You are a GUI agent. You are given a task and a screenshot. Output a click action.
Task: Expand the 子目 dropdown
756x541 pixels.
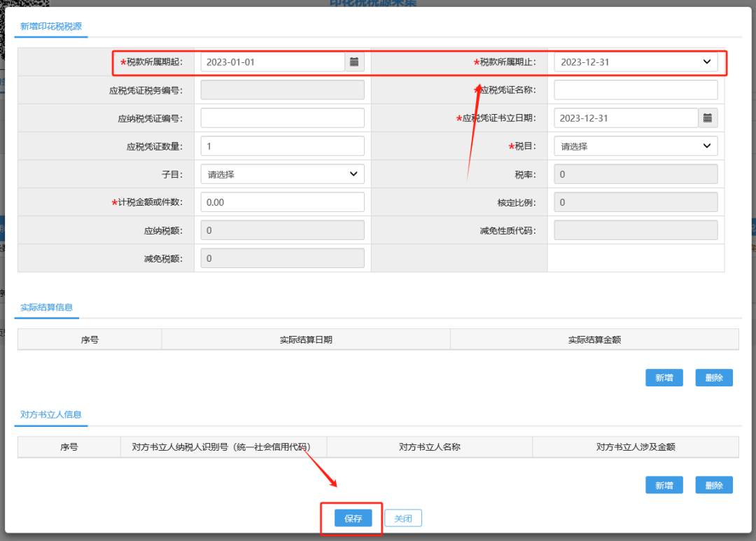tap(282, 174)
